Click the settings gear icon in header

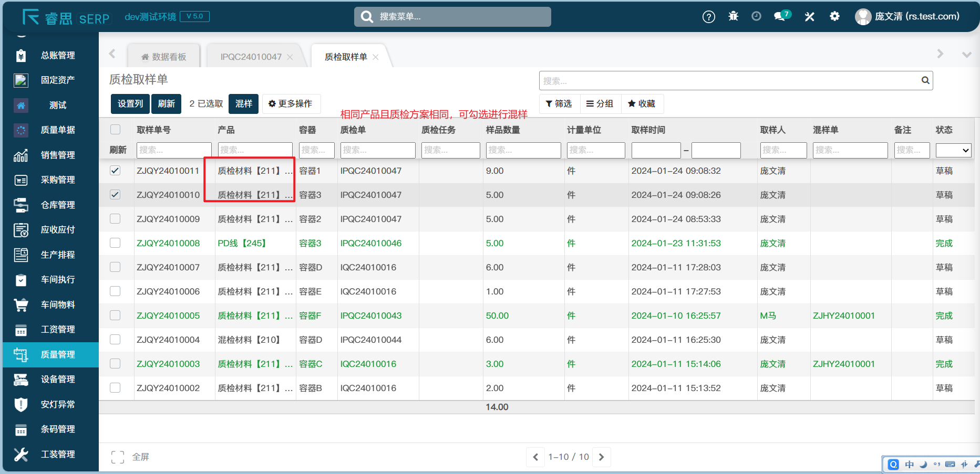tap(834, 16)
